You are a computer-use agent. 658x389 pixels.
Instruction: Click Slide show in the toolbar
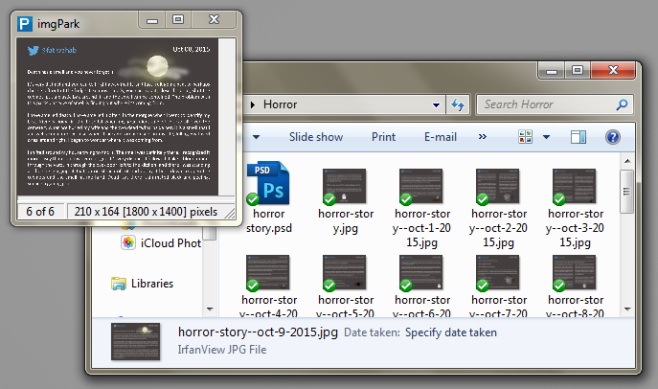click(x=316, y=137)
